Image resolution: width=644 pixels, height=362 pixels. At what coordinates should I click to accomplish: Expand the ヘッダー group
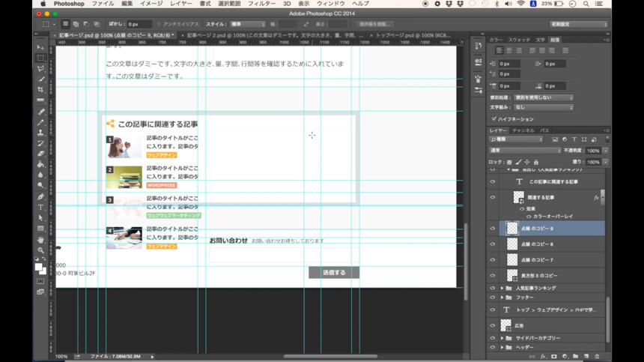coord(502,348)
